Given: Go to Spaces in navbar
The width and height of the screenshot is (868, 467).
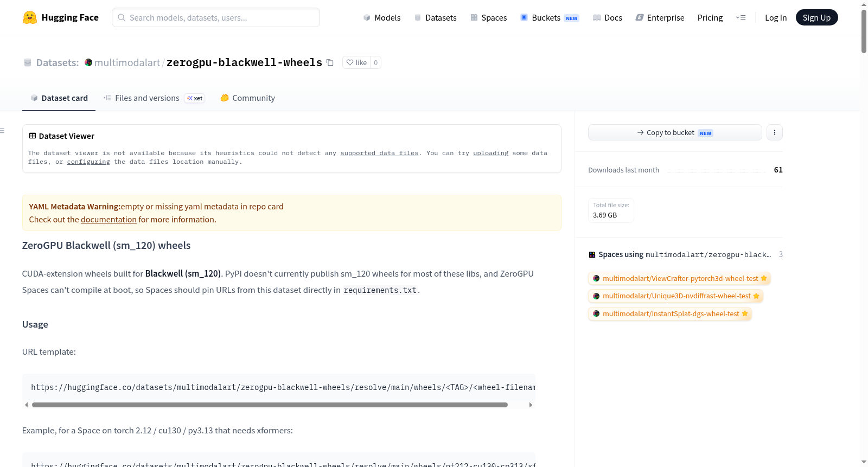Looking at the screenshot, I should (x=489, y=17).
